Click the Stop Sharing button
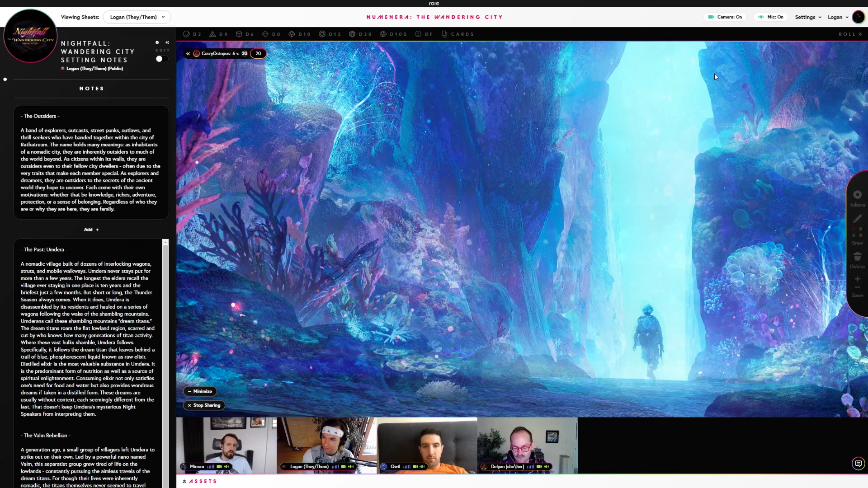868x488 pixels. click(x=204, y=405)
